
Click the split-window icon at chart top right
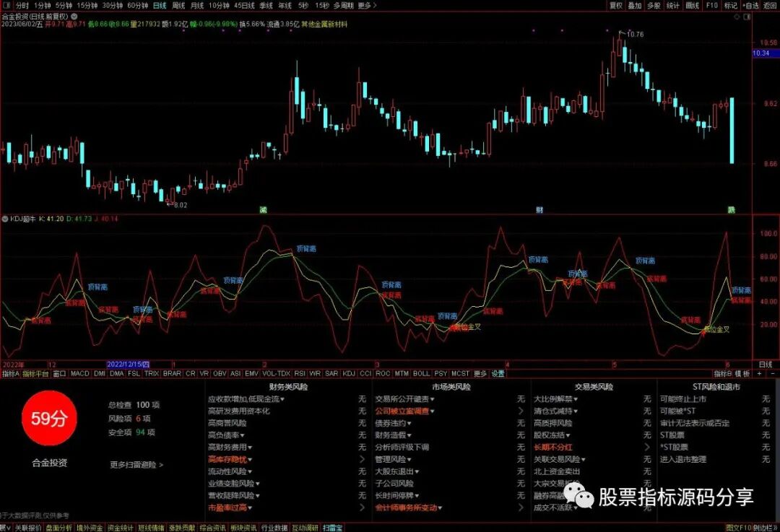(747, 17)
